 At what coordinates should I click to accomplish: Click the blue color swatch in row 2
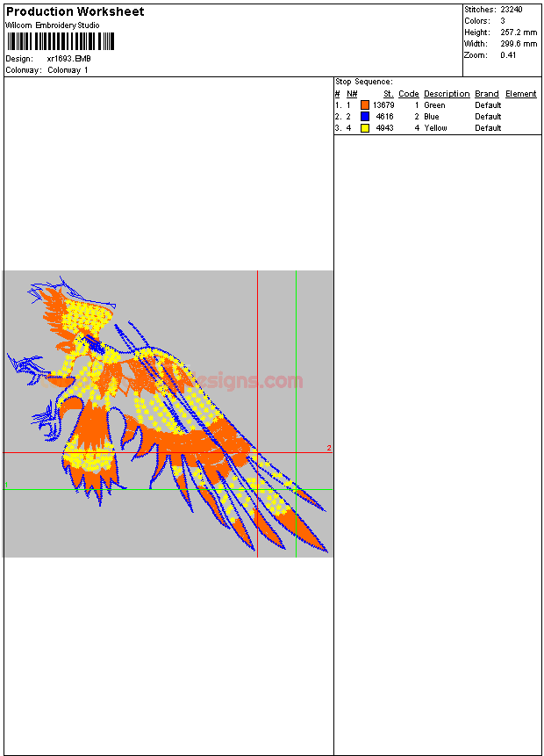[x=365, y=116]
